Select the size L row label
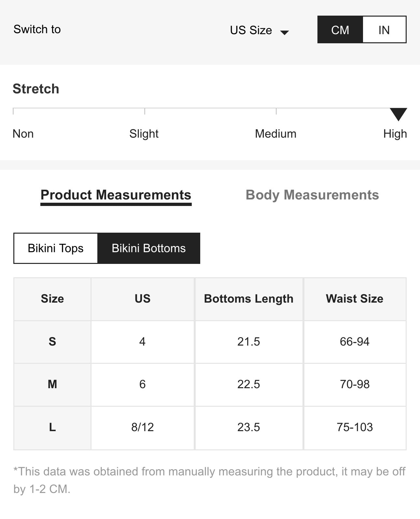Screen dimensions: 420x519 (x=52, y=427)
